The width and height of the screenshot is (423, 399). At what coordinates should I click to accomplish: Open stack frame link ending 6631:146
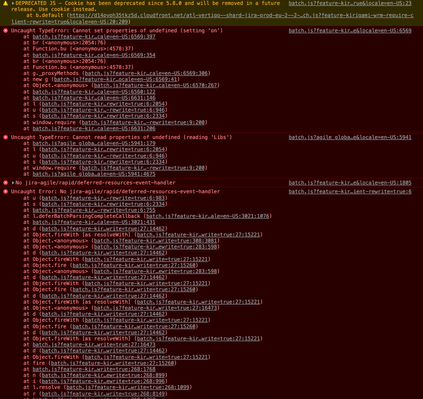[x=94, y=98]
